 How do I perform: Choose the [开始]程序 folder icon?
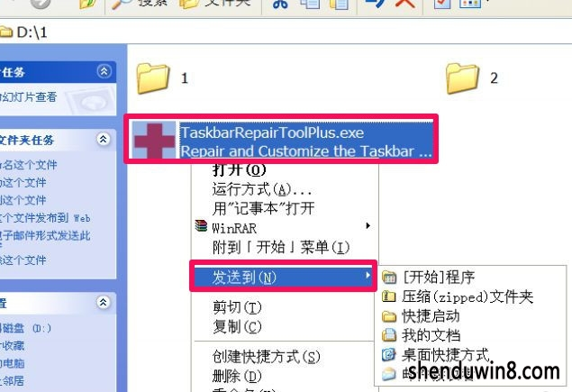389,278
